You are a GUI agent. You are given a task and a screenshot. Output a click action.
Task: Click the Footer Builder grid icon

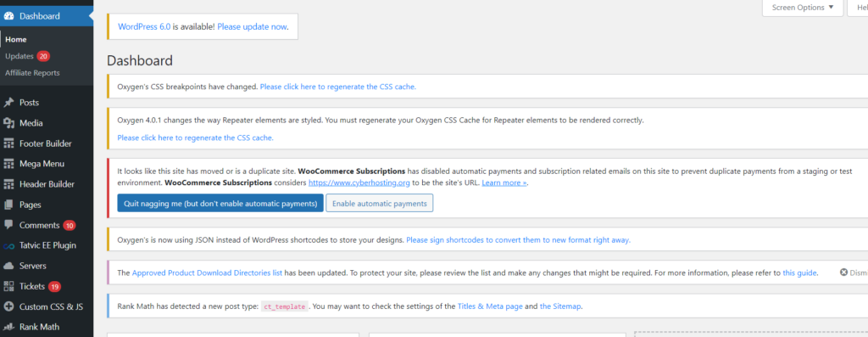(x=8, y=143)
